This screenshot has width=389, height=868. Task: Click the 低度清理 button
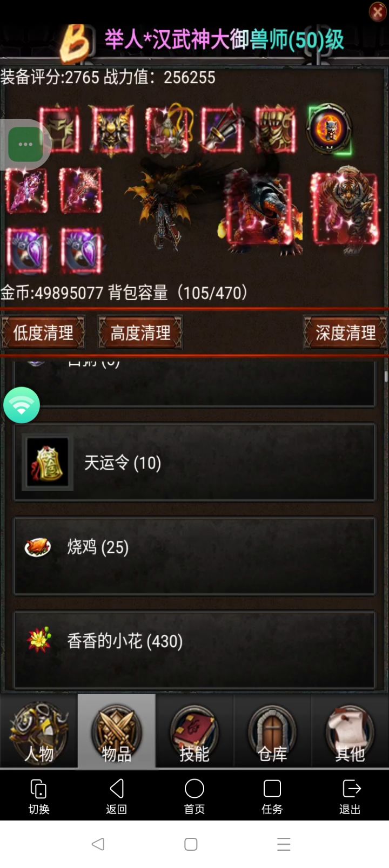(x=43, y=333)
